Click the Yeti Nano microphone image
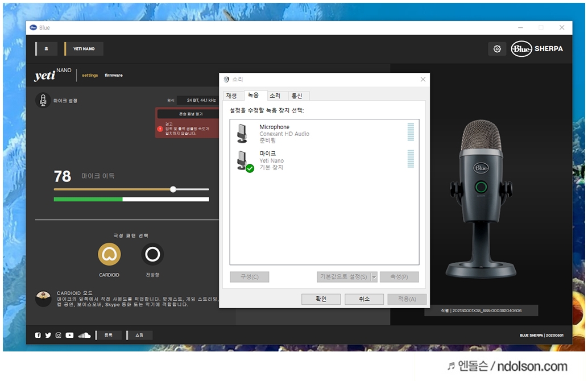The height and width of the screenshot is (381, 588). (481, 199)
